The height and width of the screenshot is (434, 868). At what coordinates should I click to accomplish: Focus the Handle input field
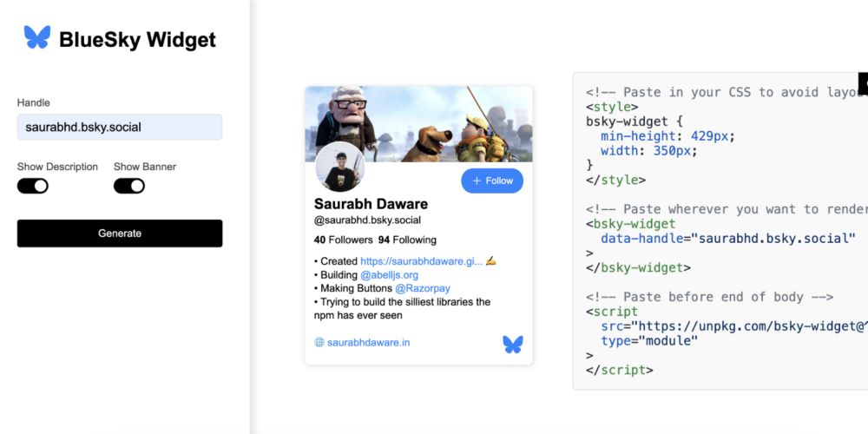(x=120, y=128)
